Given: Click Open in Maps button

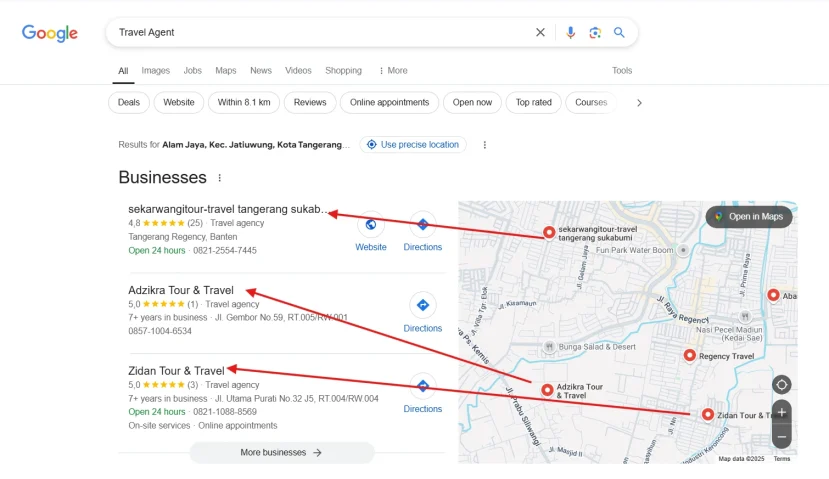Looking at the screenshot, I should coord(749,217).
